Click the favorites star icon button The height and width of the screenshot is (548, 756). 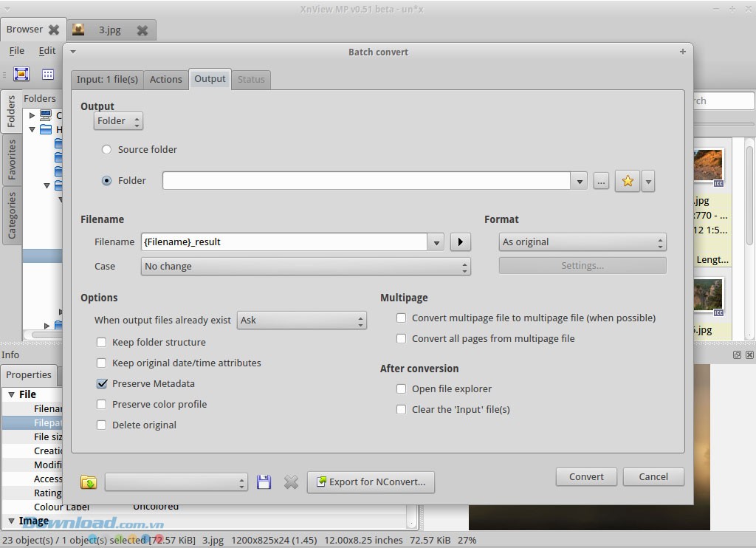click(628, 181)
